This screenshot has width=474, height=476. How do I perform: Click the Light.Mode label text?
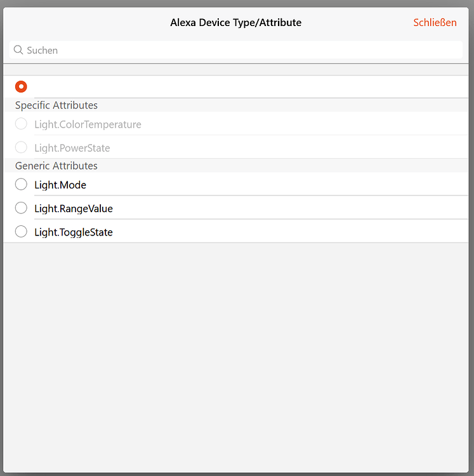point(60,185)
